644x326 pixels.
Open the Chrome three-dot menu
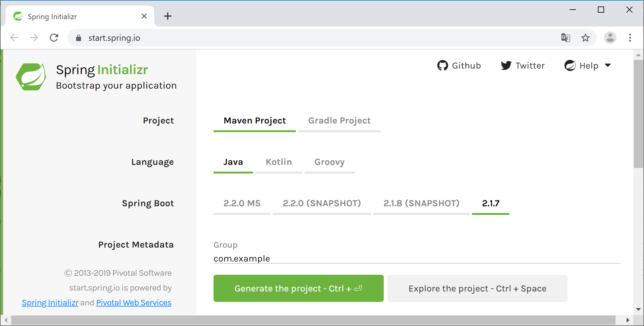point(630,37)
